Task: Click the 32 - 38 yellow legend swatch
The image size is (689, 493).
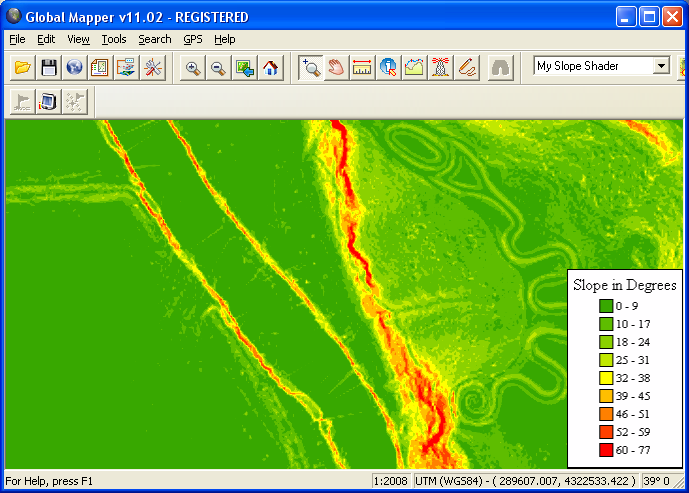Action: (x=606, y=378)
